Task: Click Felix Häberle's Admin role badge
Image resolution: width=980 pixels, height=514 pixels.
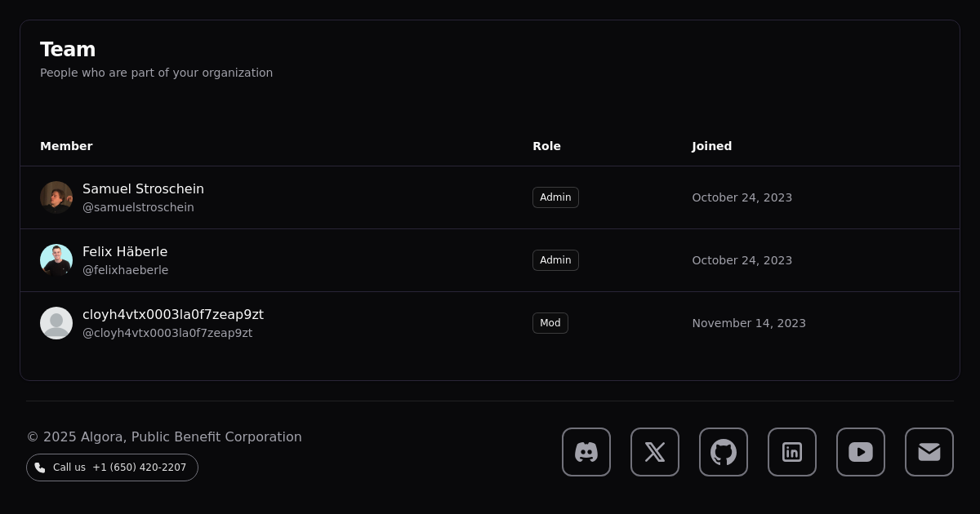Action: click(x=555, y=260)
